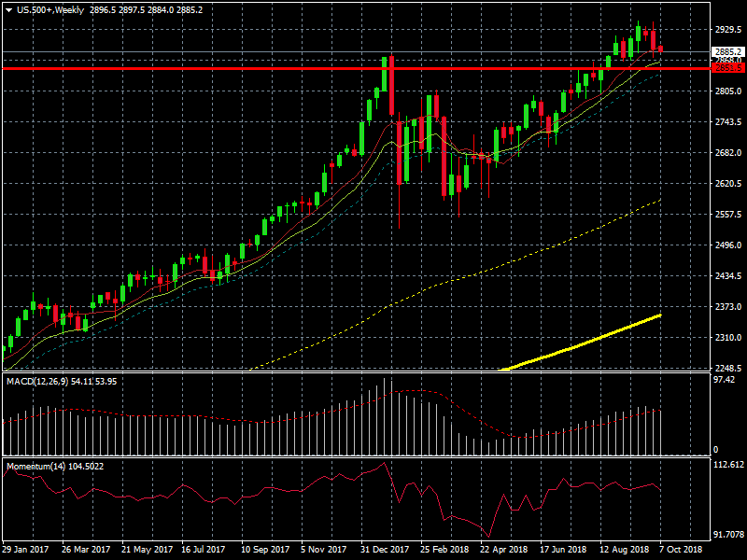Open the dropdown arrow beside US.500+,Weekly

click(8, 9)
